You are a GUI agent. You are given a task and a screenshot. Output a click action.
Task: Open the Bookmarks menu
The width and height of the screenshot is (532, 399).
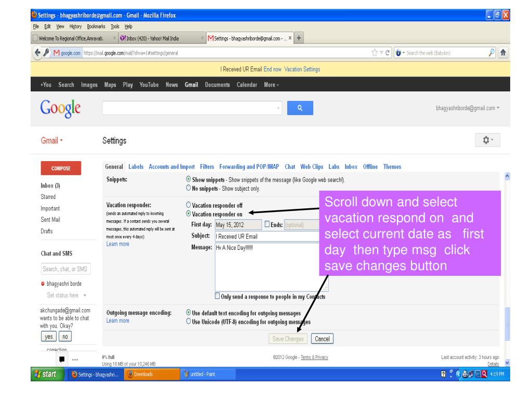click(96, 26)
